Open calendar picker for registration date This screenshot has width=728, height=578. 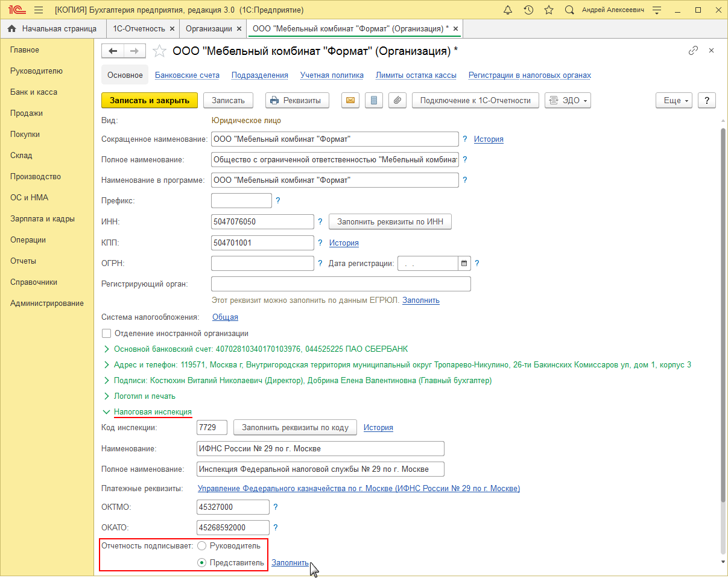464,264
